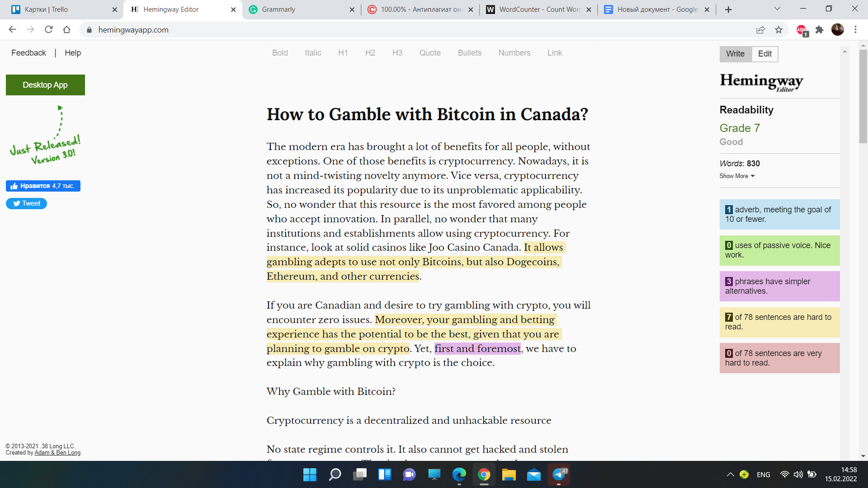
Task: Insert a Link from the toolbar
Action: tap(555, 53)
